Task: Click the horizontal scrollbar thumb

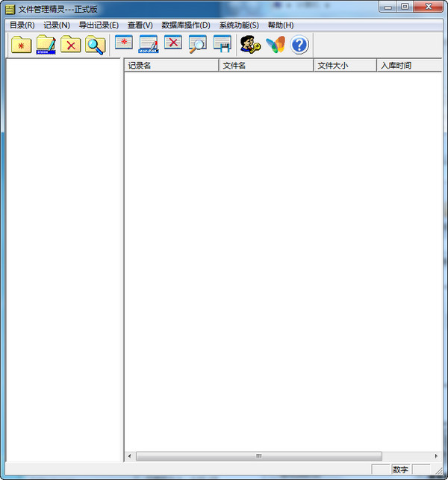Action: coord(259,455)
